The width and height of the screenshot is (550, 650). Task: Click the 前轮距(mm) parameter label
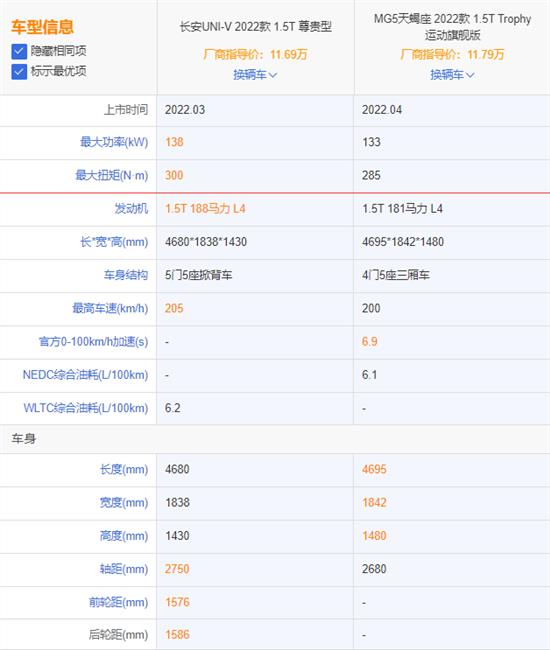[x=119, y=602]
